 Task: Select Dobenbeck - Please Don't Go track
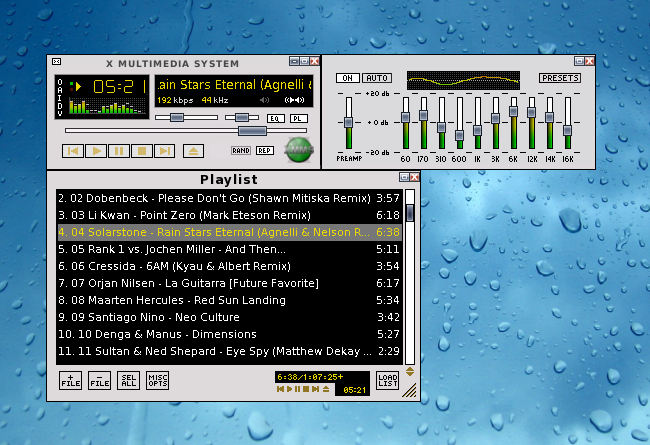(x=229, y=198)
